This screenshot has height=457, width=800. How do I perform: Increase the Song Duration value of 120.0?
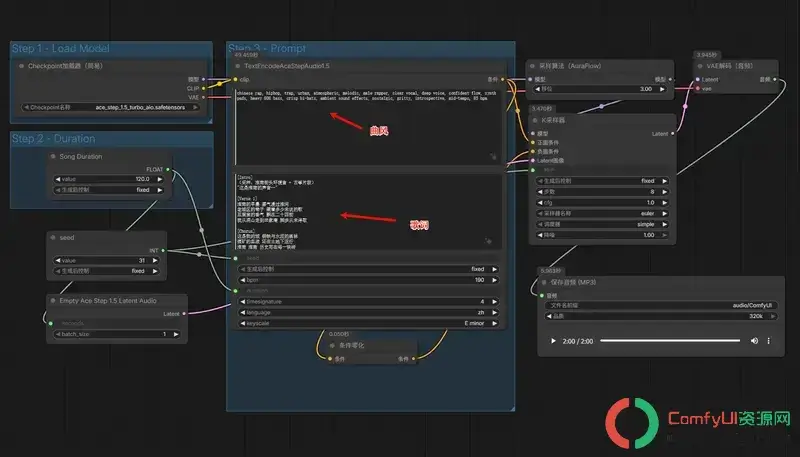click(x=160, y=179)
